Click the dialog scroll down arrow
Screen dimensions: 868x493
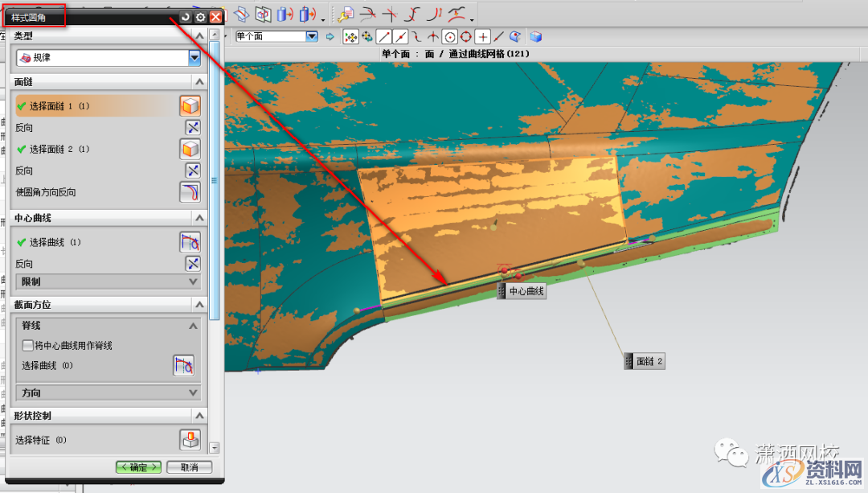tap(214, 447)
